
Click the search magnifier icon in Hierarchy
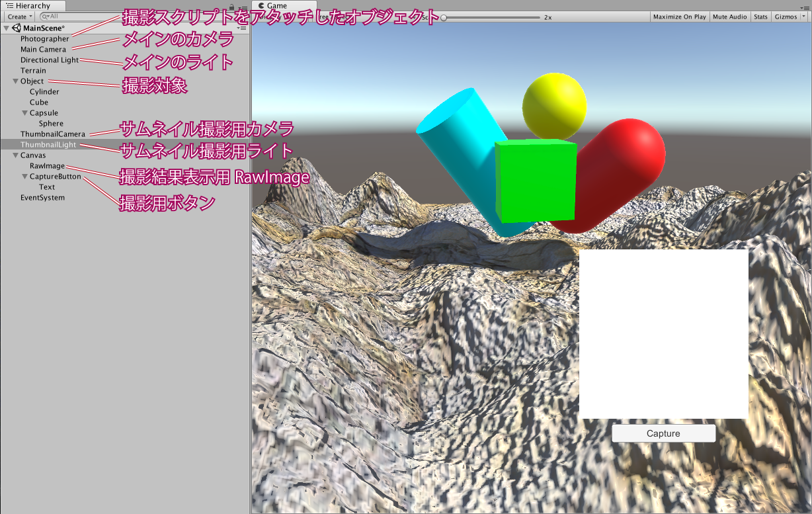point(45,17)
